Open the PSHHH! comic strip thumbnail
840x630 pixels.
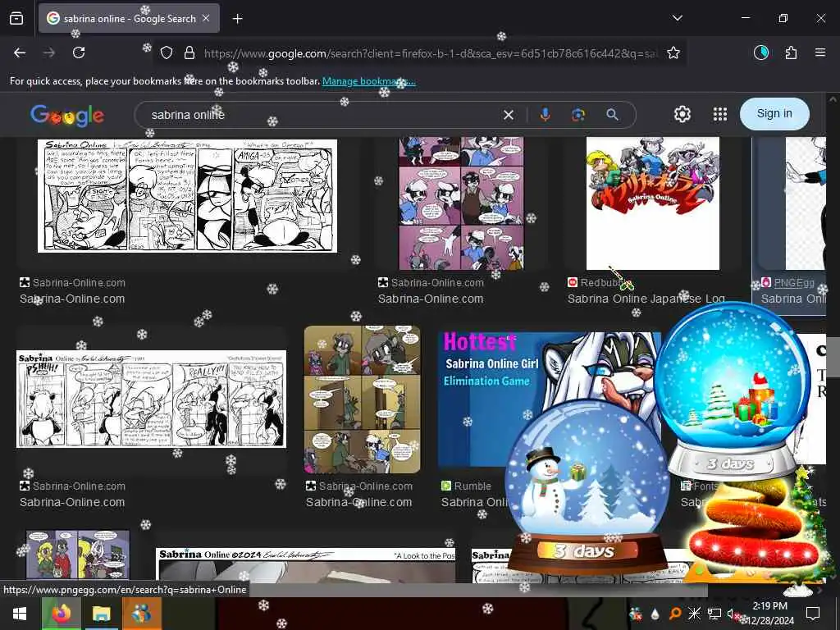(151, 399)
